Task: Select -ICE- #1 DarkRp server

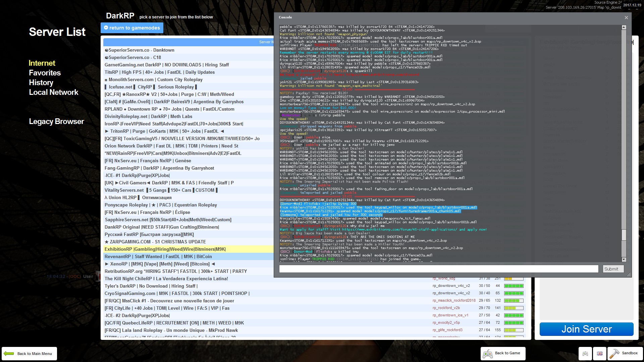Action: [189, 175]
